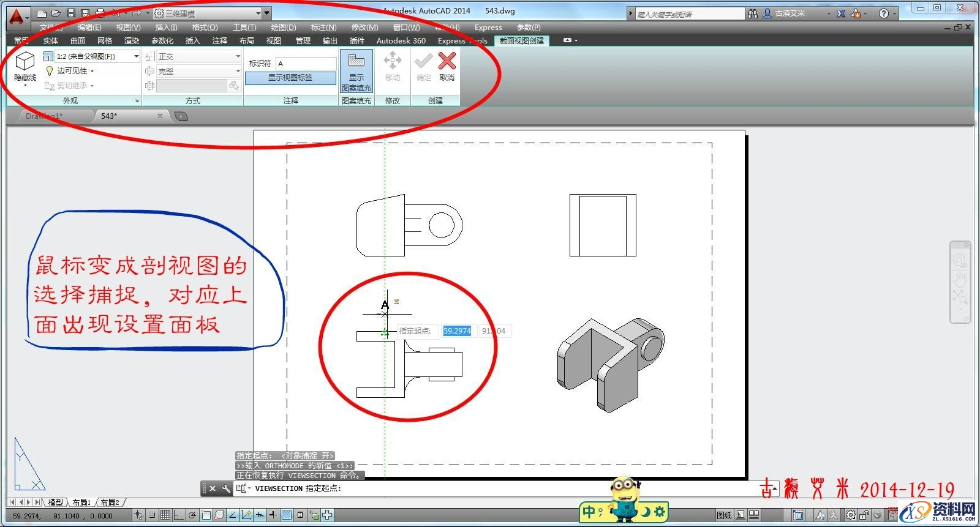Click the 显示视图标签 button
The height and width of the screenshot is (527, 980).
click(x=290, y=78)
